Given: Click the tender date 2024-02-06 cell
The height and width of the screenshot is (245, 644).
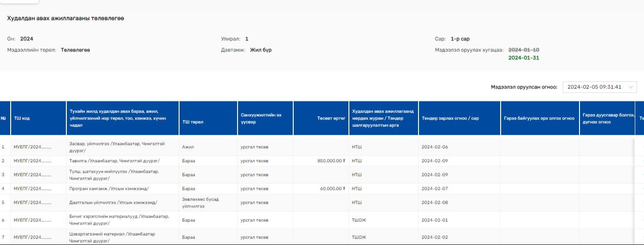Looking at the screenshot, I should point(434,147).
